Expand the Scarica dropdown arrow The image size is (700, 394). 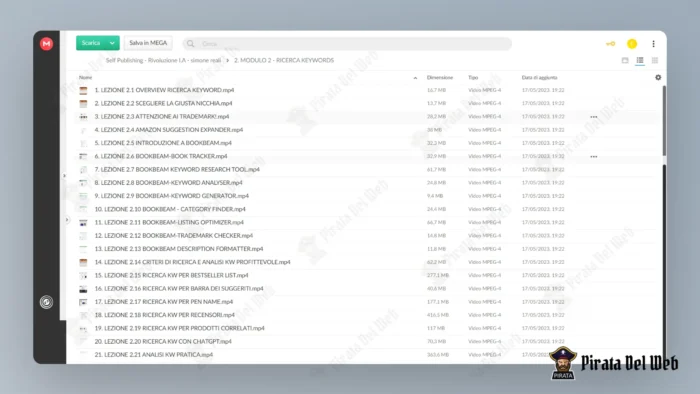[112, 43]
